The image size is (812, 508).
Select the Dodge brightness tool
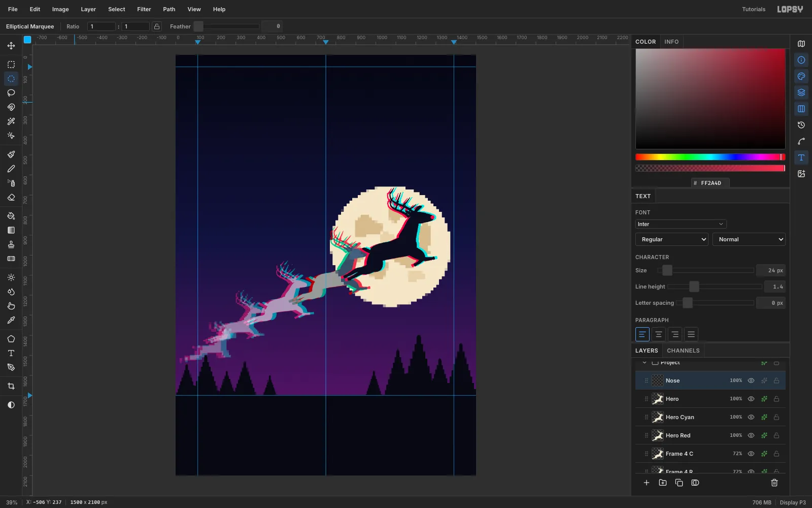point(11,277)
